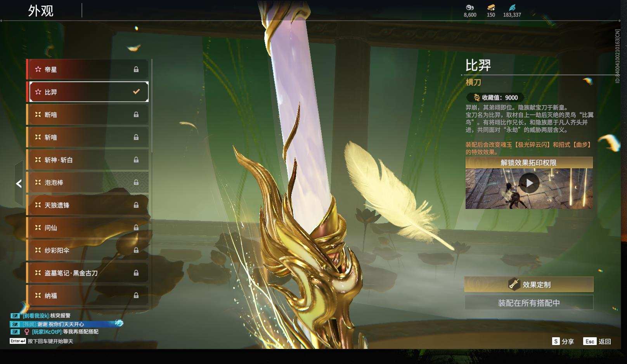Click the blue feather currency icon

512,7
